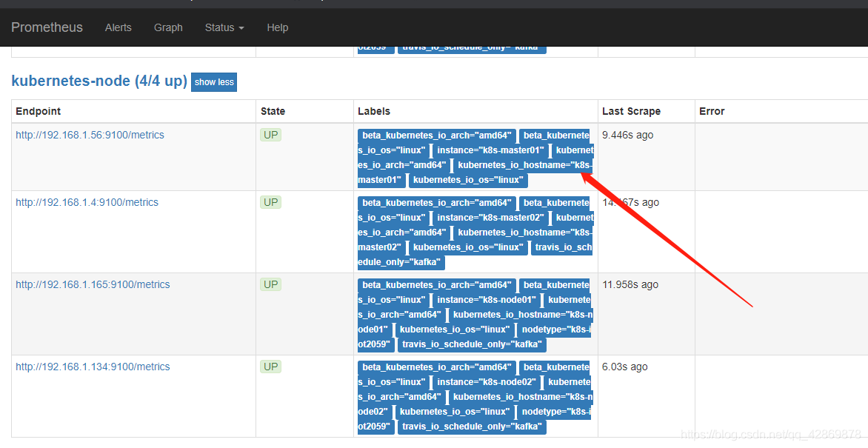The image size is (868, 448).
Task: Click instance="k8s-master01" label
Action: tap(490, 150)
